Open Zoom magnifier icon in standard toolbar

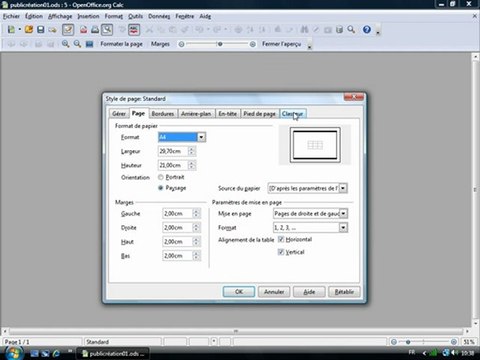pos(351,30)
